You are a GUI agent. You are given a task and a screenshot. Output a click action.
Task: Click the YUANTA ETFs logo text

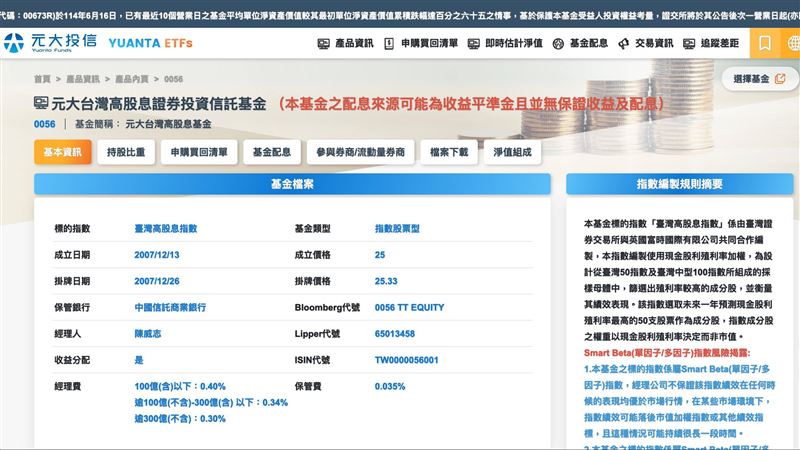click(x=151, y=43)
